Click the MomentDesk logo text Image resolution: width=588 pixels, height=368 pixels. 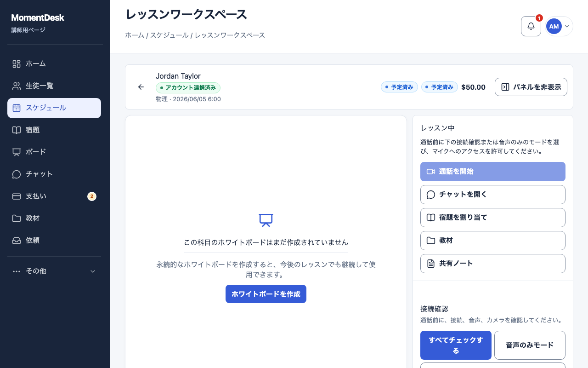click(x=38, y=17)
